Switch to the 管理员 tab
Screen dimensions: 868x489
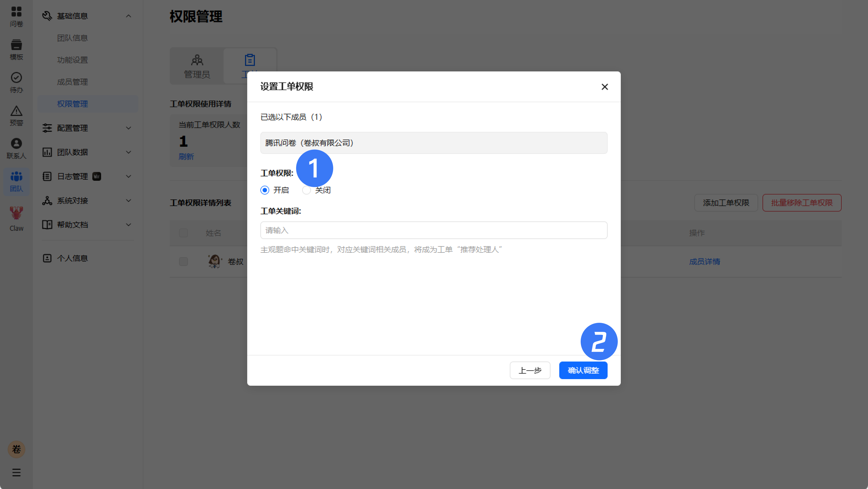tap(197, 66)
